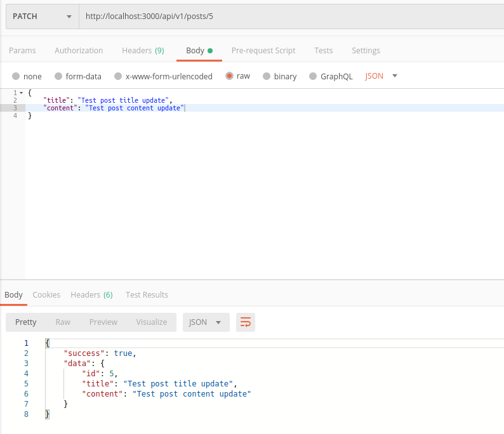
Task: Switch to the Params tab
Action: 22,50
